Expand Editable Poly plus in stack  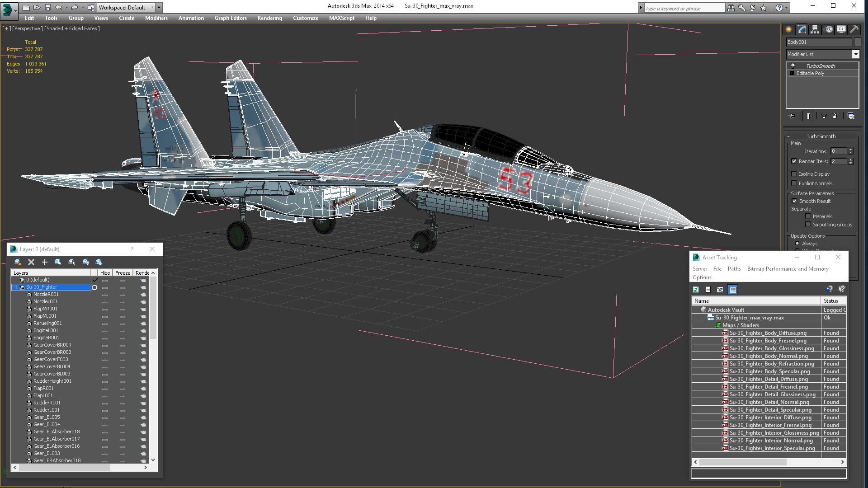coord(792,73)
